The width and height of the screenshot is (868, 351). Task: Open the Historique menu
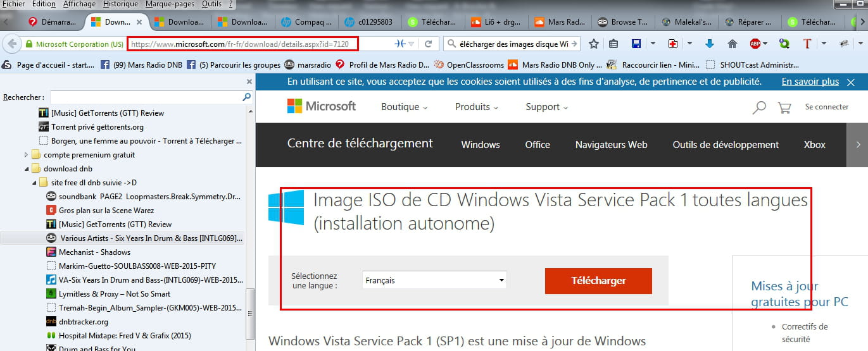(120, 4)
